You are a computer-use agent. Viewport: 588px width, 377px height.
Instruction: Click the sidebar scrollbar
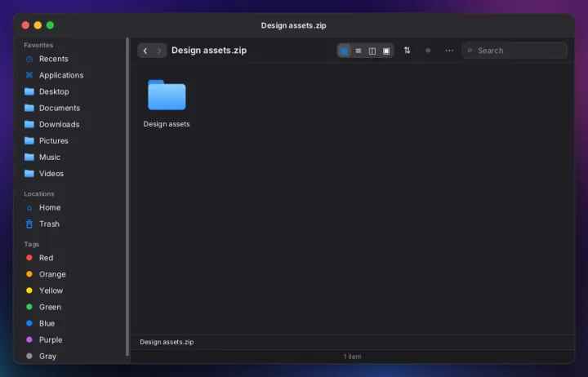(x=127, y=197)
